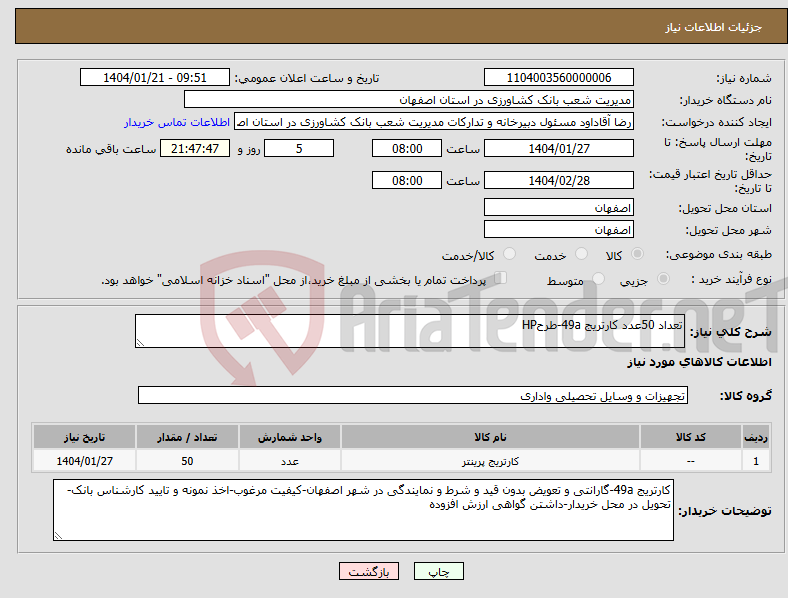
Task: Click the گروه کالا label
Action: tap(746, 396)
